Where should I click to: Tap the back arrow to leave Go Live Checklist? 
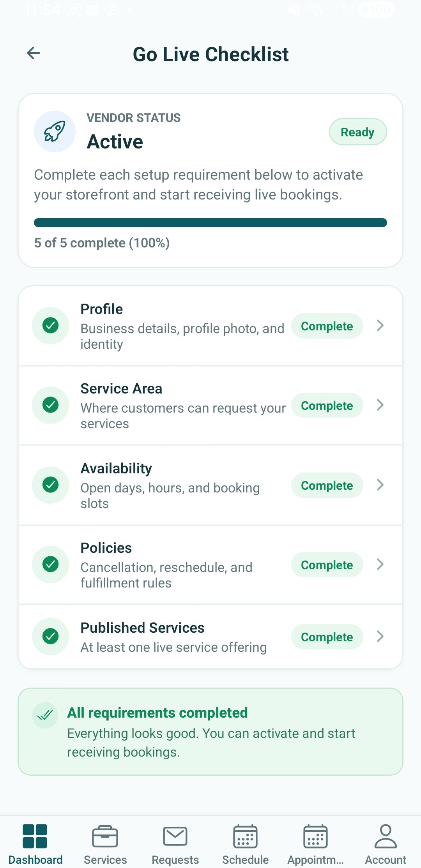tap(34, 53)
